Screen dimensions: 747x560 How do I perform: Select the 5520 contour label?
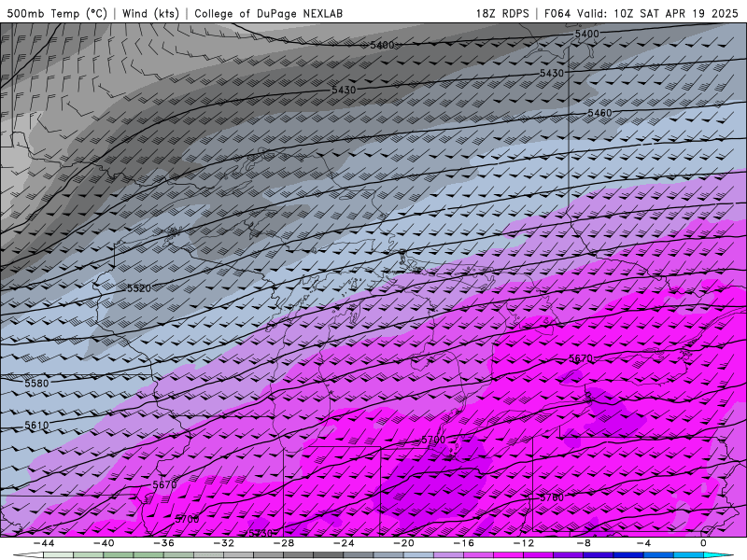coord(138,288)
